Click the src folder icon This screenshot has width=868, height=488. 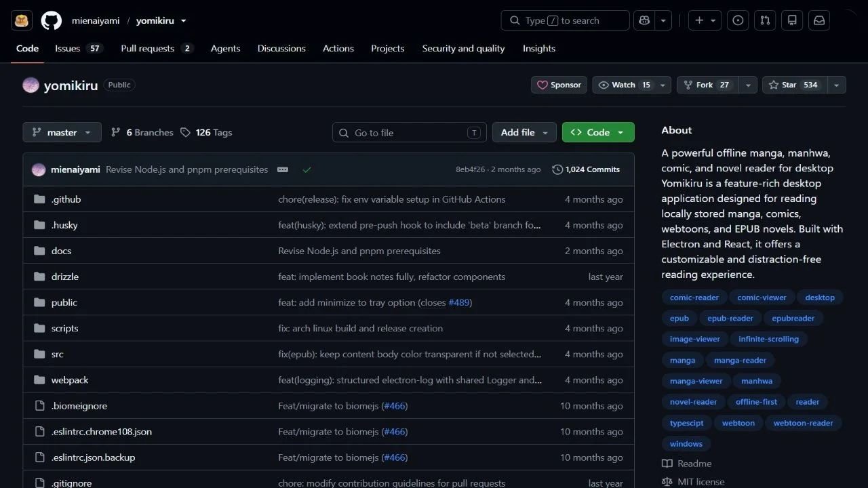[x=39, y=354]
